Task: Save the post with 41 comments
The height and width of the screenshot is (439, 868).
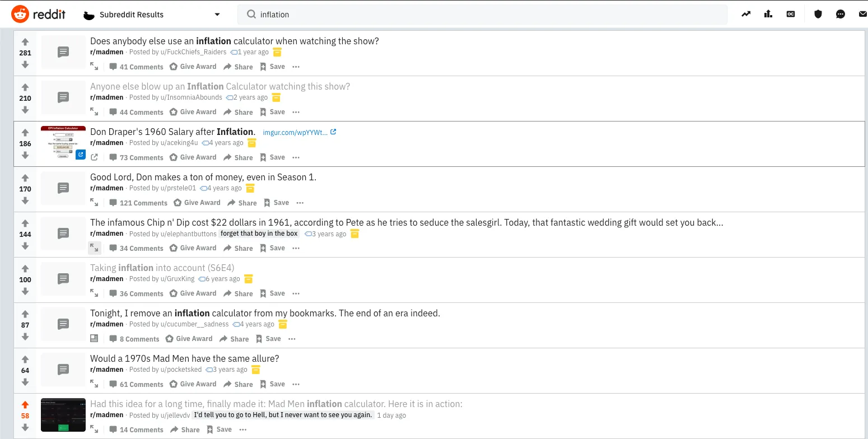Action: pos(272,67)
